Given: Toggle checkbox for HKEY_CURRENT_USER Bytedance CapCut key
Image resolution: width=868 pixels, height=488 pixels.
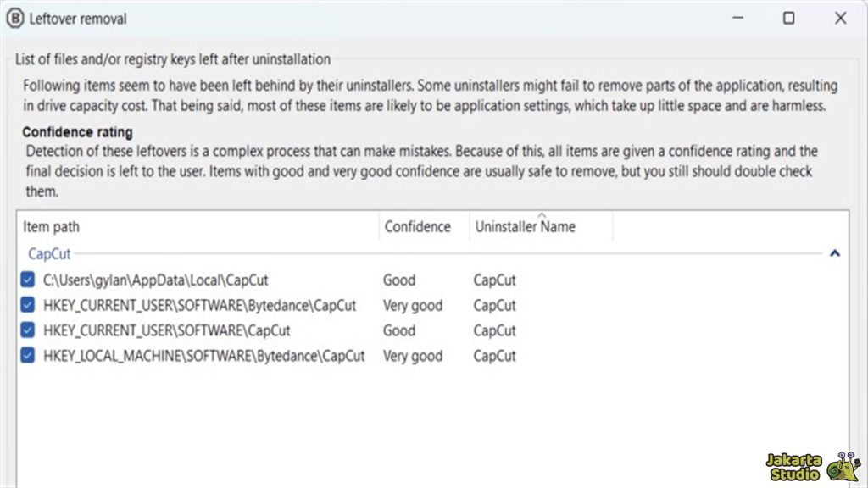Looking at the screenshot, I should point(28,305).
